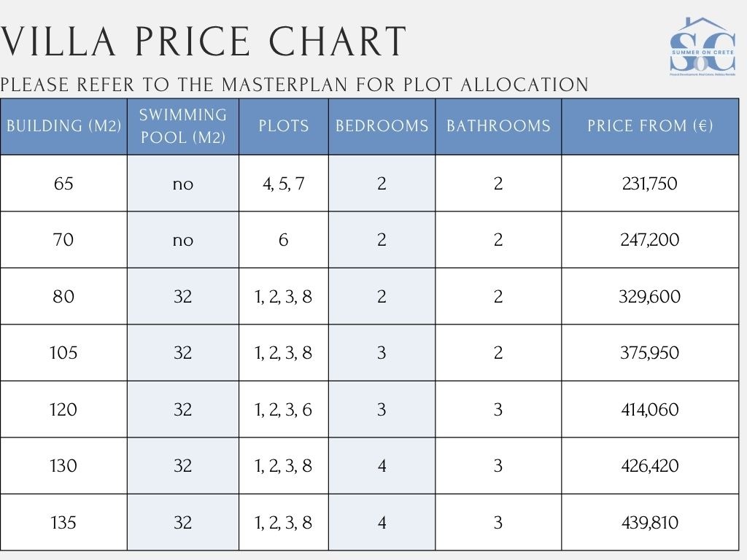Click the 375,950 price cell
The height and width of the screenshot is (560, 747).
(x=650, y=353)
